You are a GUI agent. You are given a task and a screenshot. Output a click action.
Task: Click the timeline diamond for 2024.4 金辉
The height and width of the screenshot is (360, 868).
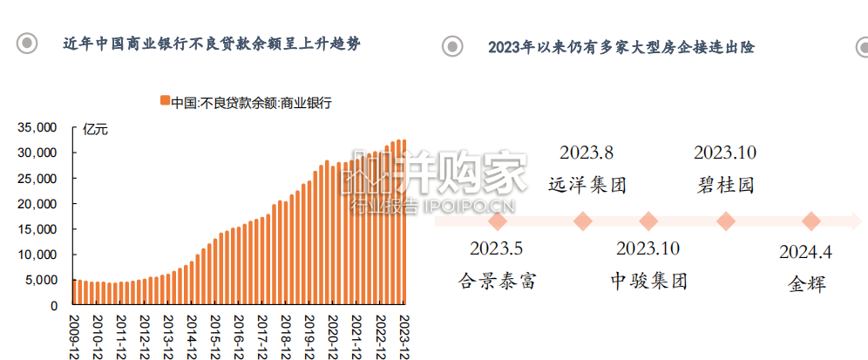pos(811,221)
